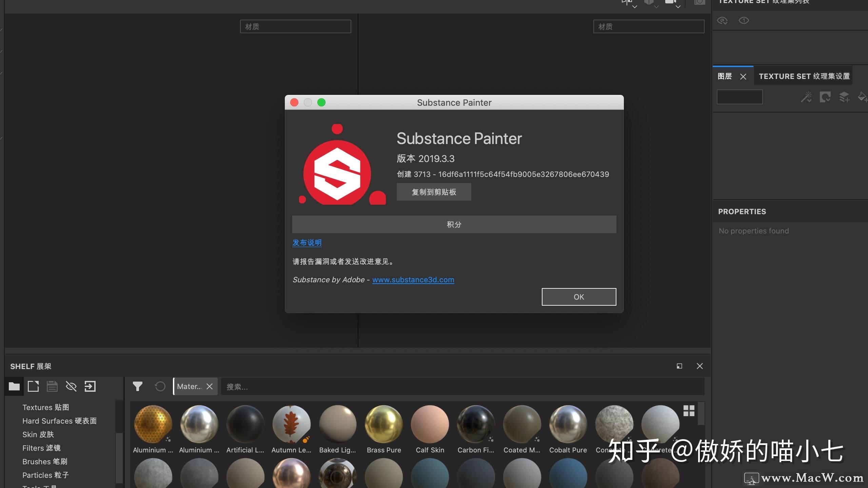This screenshot has width=868, height=488.
Task: Open the Particles 粒子 shelf category
Action: [45, 475]
